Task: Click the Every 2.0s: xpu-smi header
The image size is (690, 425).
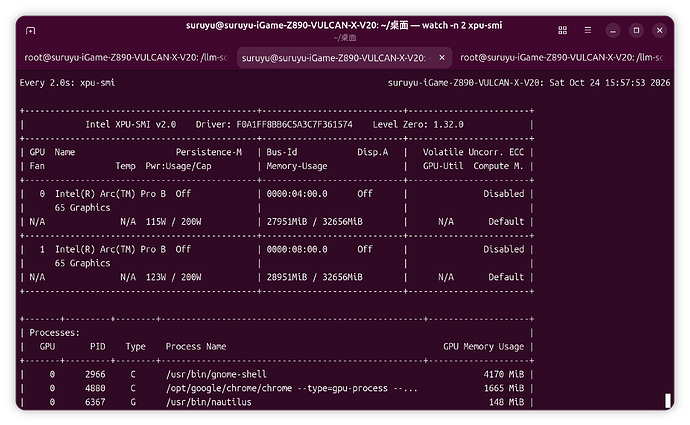Action: (67, 83)
